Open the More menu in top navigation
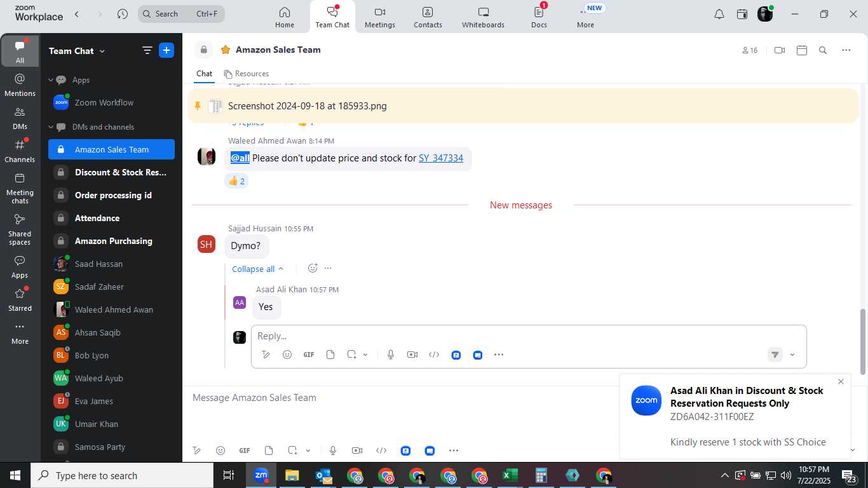Screen dimensions: 868x488 coord(585,17)
